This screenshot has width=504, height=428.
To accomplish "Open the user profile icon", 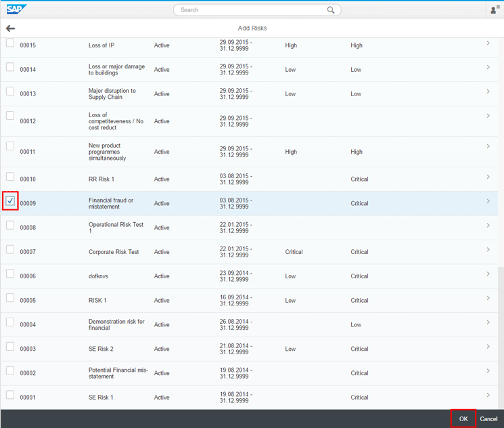I will click(495, 9).
